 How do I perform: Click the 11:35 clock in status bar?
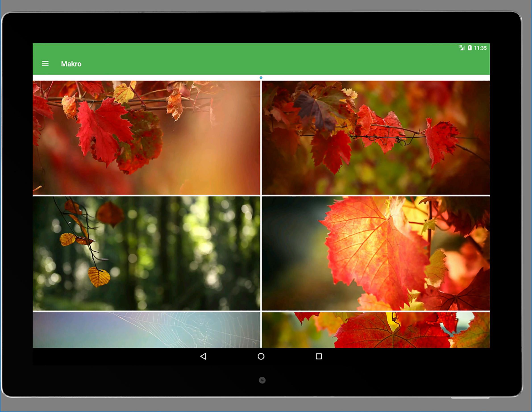click(480, 48)
